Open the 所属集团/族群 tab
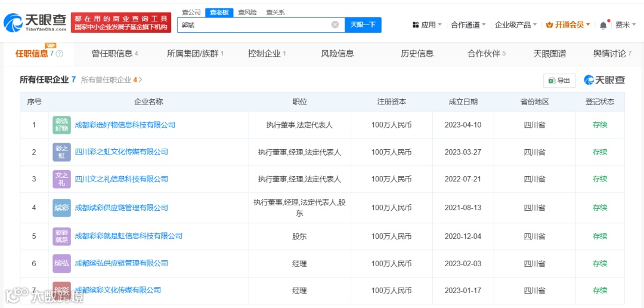 click(195, 54)
